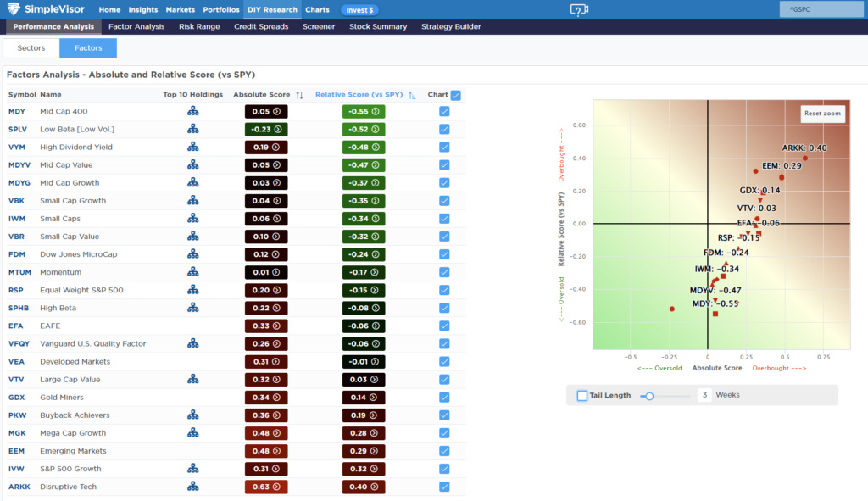View holdings for MDYG Mid Cap Growth
Image resolution: width=868 pixels, height=501 pixels.
(x=192, y=183)
